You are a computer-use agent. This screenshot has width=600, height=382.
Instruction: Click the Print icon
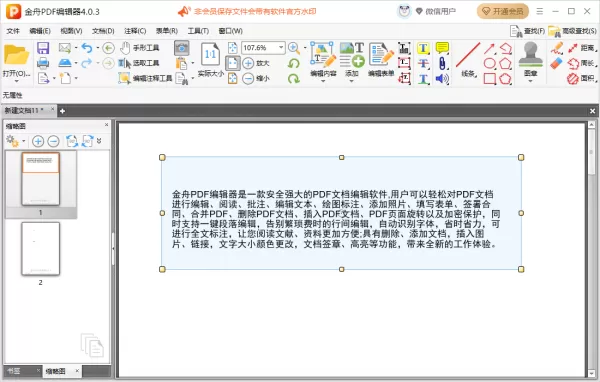tap(43, 63)
